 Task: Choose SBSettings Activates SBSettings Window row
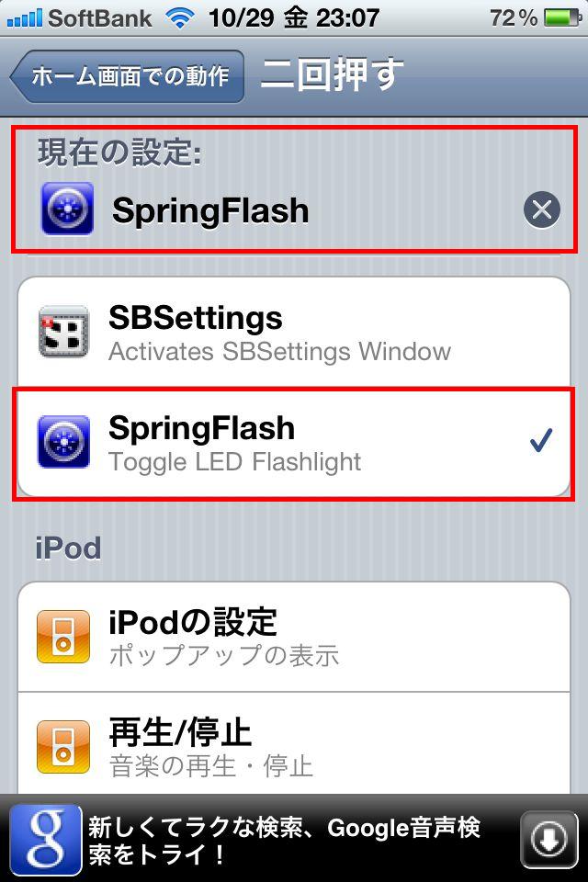click(294, 332)
